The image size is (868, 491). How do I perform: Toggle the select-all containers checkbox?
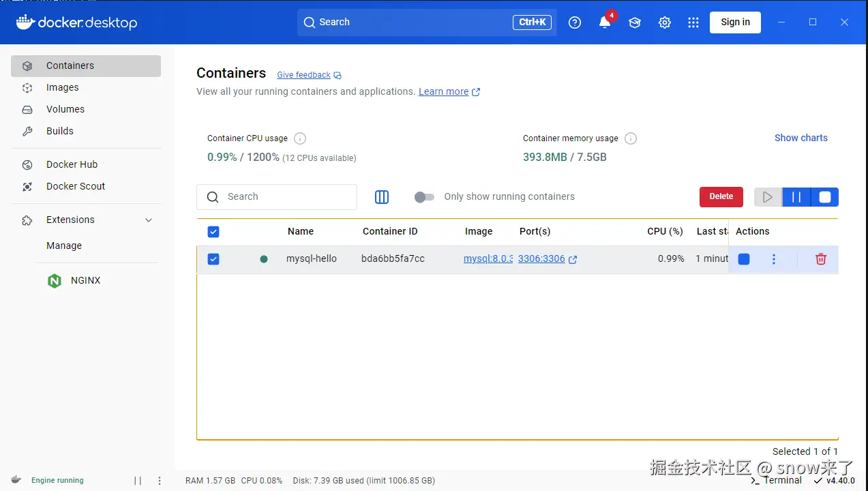pos(213,232)
